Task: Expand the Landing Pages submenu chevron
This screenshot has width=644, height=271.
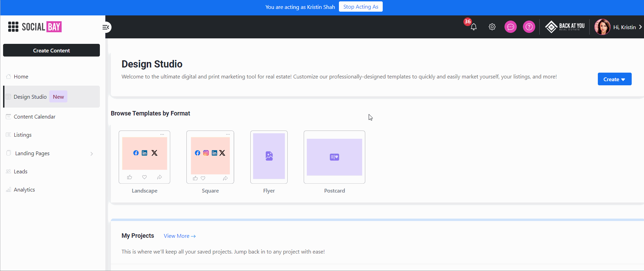Action: [92, 154]
